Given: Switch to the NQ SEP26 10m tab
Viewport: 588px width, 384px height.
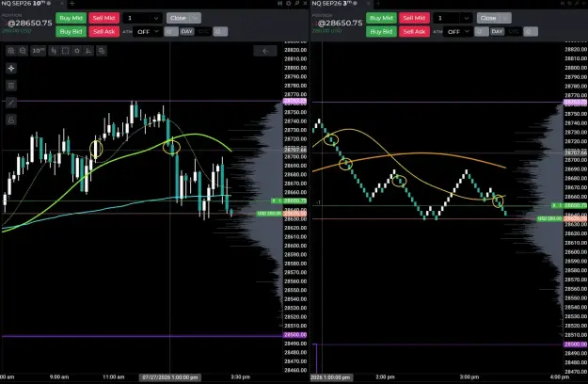Looking at the screenshot, I should coord(24,4).
